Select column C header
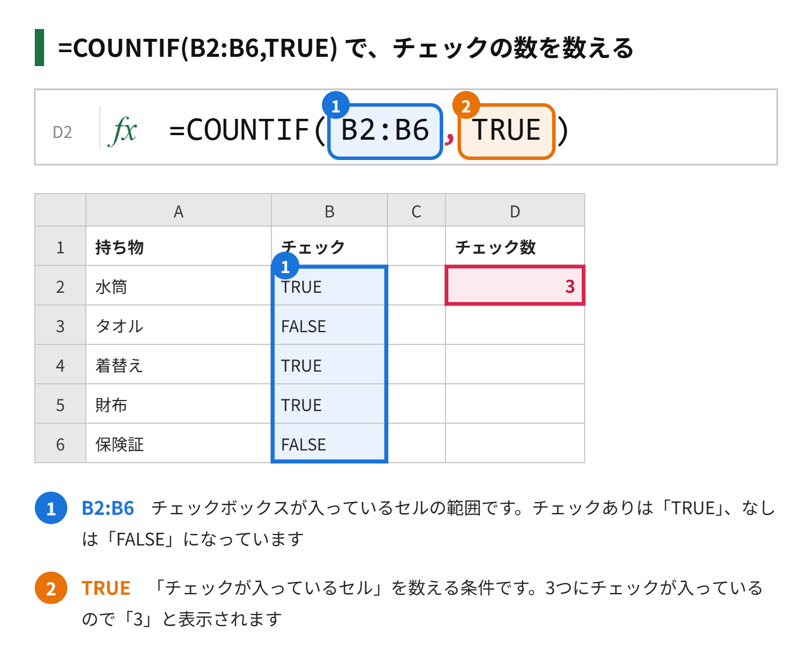The height and width of the screenshot is (669, 812). [x=416, y=210]
